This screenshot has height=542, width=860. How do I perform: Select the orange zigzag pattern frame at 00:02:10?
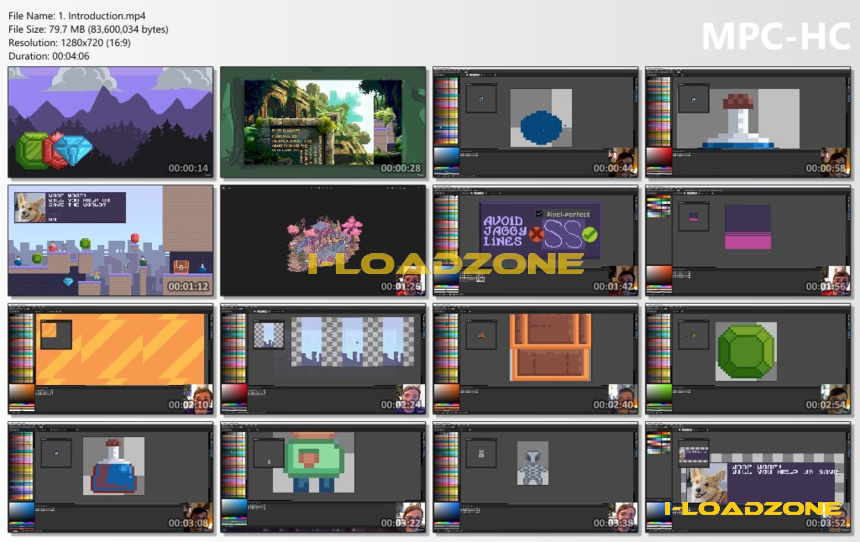[111, 359]
